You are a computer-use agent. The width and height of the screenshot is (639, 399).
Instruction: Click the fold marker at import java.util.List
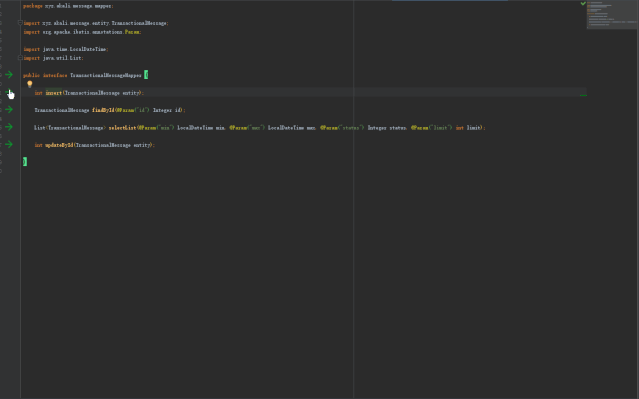[20, 58]
